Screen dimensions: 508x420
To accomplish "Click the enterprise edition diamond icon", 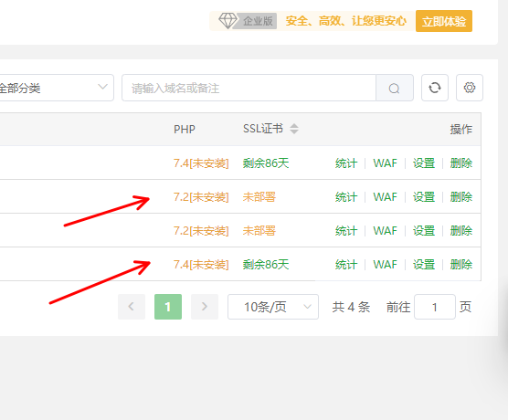I will pyautogui.click(x=228, y=21).
